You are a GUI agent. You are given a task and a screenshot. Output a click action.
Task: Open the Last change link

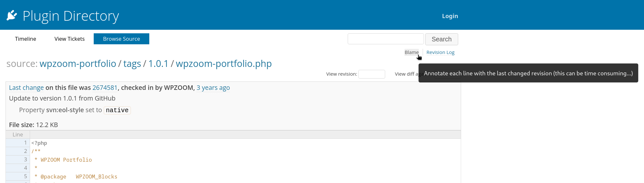coord(26,88)
